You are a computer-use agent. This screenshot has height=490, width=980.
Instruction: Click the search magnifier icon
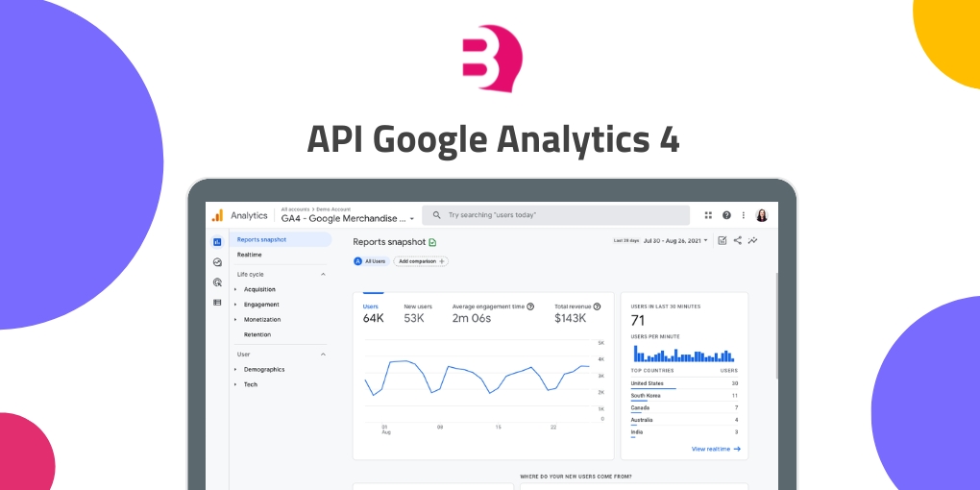pos(437,215)
